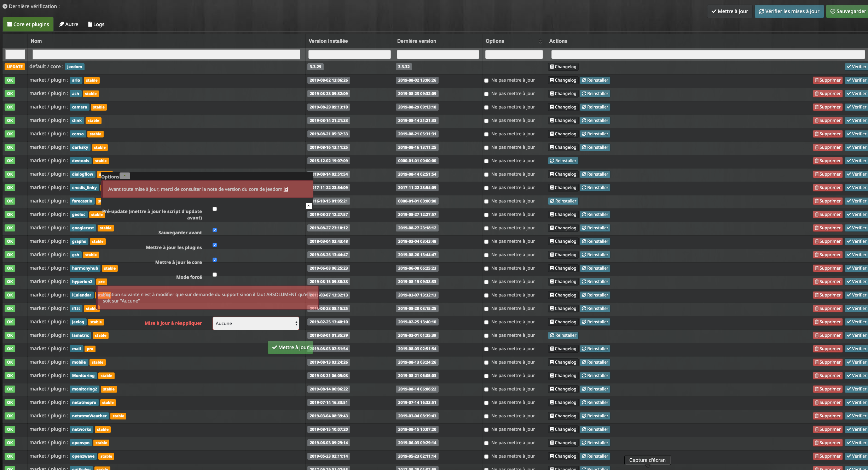Click the small up-arrow button beside the alert
This screenshot has height=470, width=868.
309,206
